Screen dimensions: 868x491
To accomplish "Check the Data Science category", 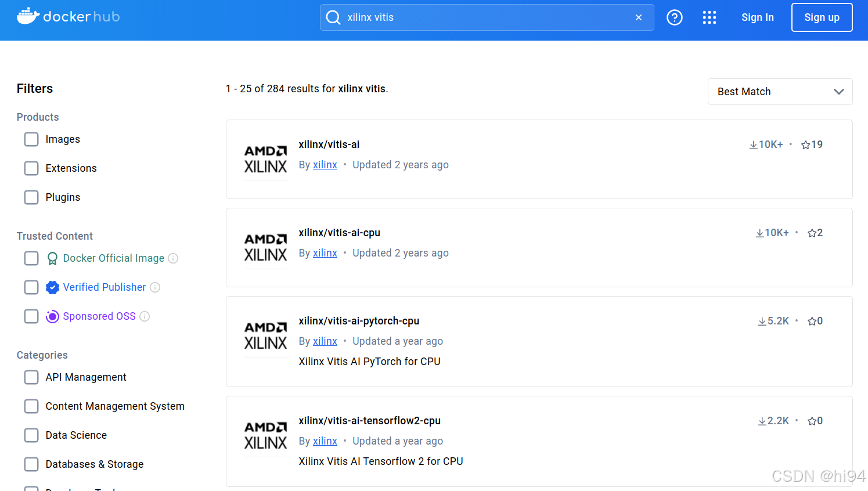I will point(31,435).
